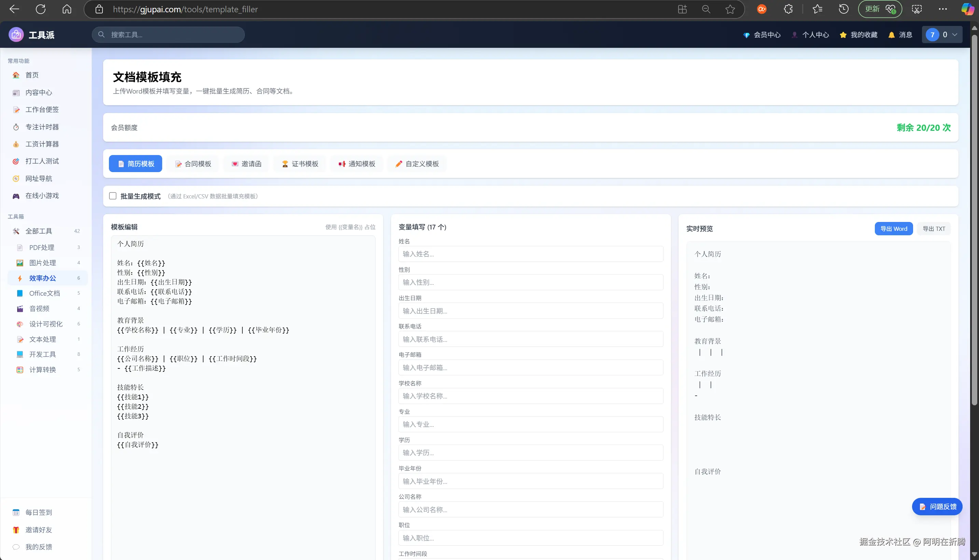Click 导出 Word button

coord(894,229)
